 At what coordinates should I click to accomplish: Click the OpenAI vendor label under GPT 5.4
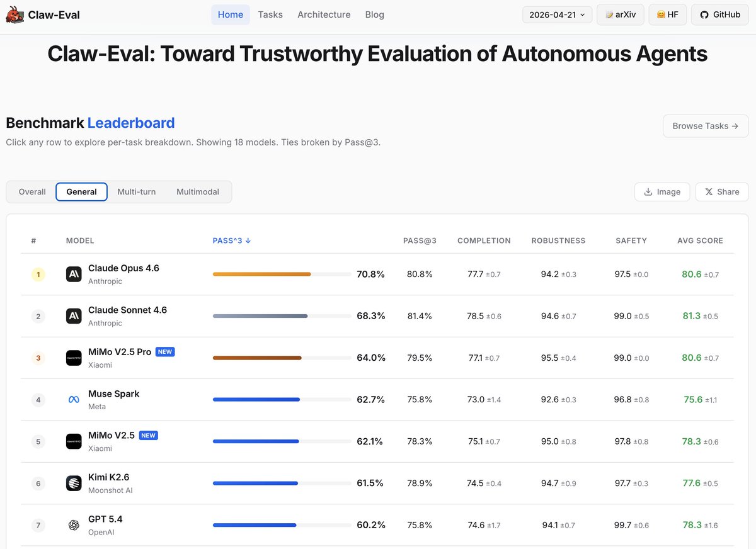tap(101, 533)
